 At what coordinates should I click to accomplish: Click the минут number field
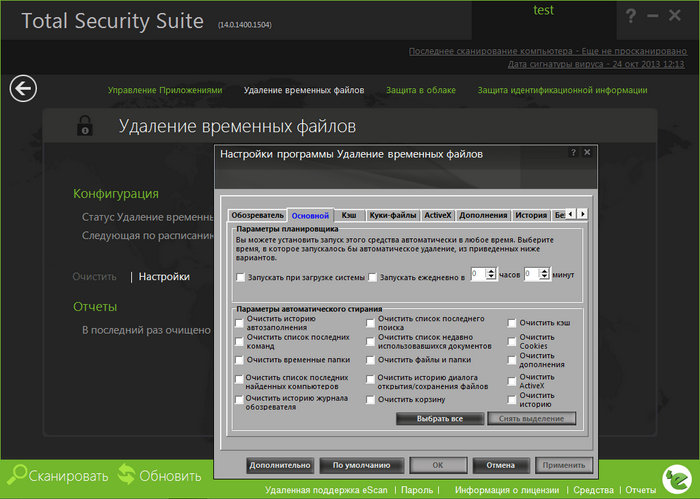coord(531,274)
